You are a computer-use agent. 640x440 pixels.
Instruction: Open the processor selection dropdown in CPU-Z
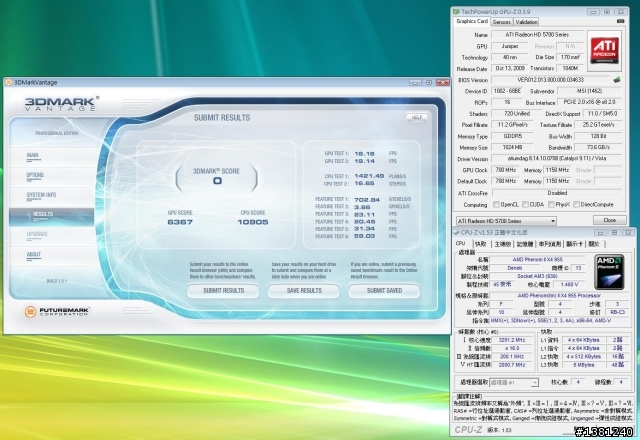click(x=514, y=382)
